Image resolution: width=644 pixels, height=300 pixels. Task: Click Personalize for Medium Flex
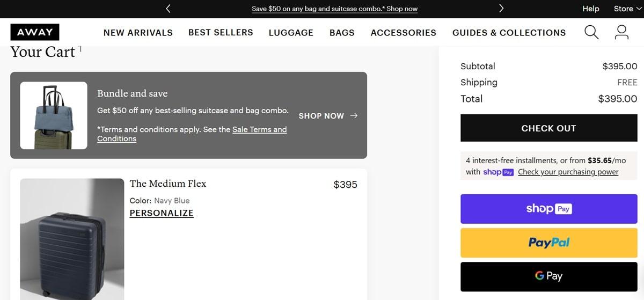(162, 213)
